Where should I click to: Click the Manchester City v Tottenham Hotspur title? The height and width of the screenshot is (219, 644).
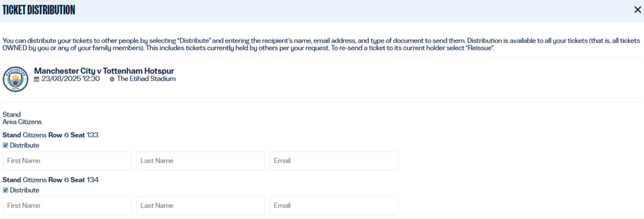coord(104,71)
